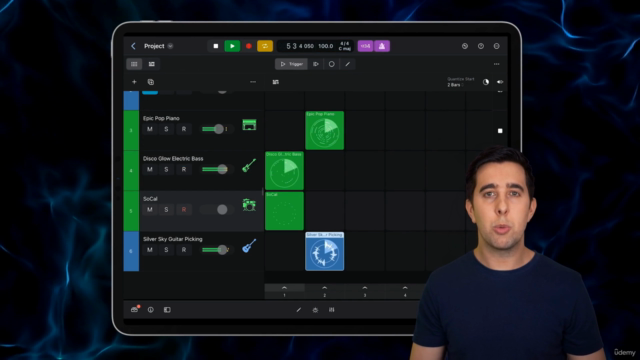Viewport: 640px width, 360px height.
Task: Solo the Epic Pop Piano track
Action: tap(166, 129)
